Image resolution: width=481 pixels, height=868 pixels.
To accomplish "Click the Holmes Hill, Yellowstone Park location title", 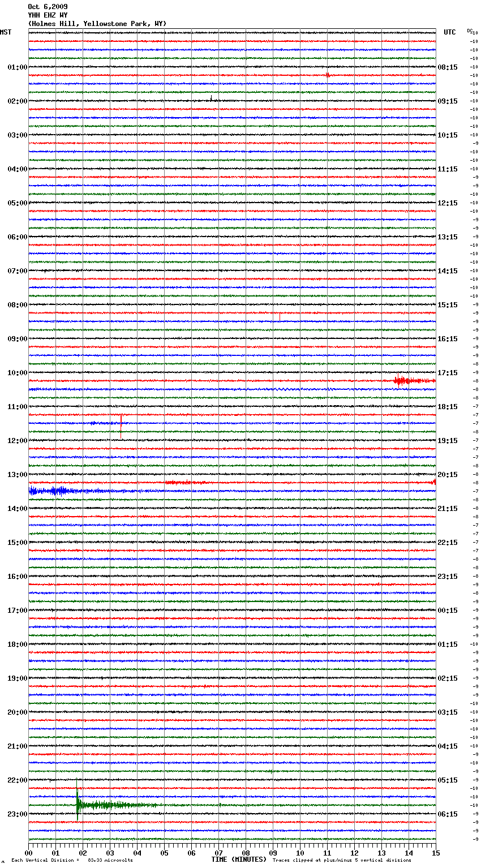I will point(97,24).
